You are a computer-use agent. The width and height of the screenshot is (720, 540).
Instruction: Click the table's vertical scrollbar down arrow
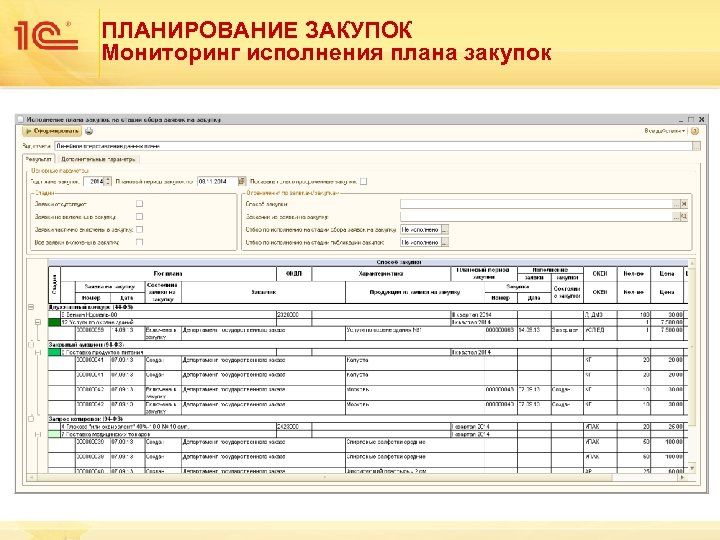692,468
